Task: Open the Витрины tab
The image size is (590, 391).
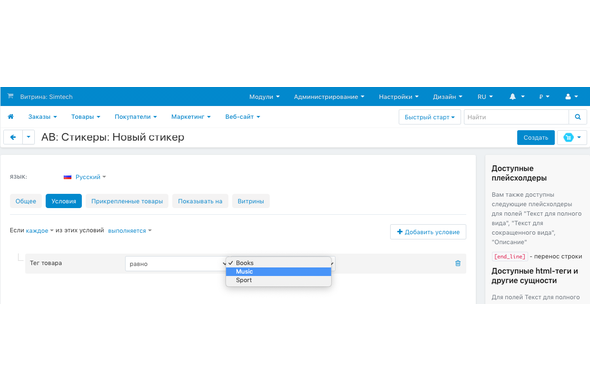Action: [x=251, y=201]
